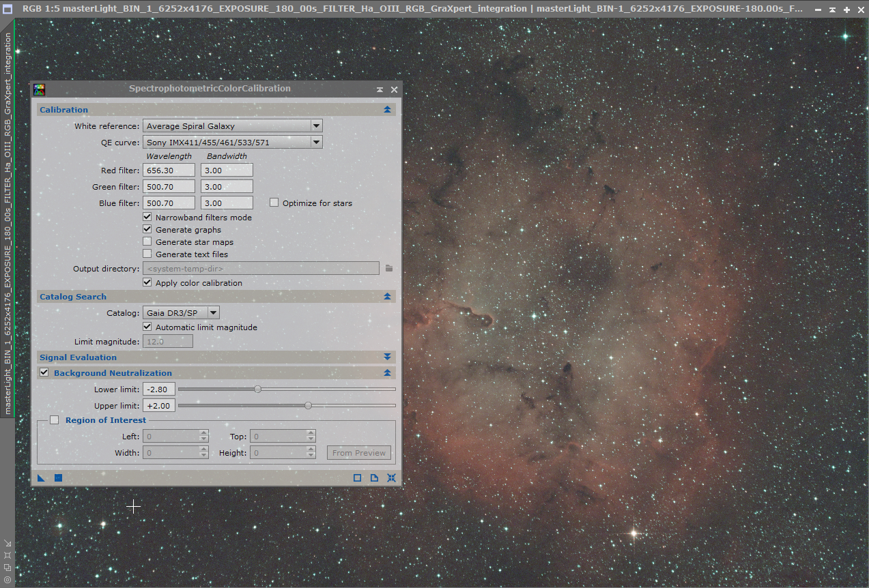This screenshot has height=588, width=869.
Task: Click the Lower limit value field
Action: [x=159, y=389]
